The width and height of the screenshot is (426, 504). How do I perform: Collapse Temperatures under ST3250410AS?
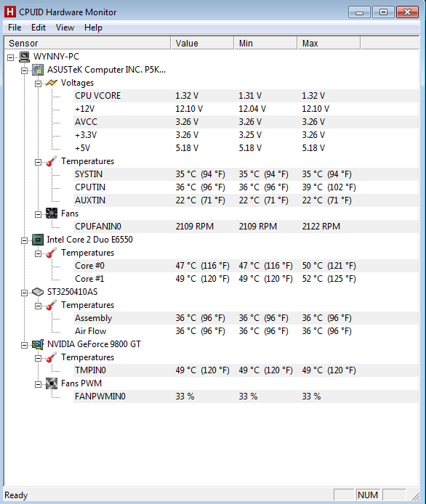[38, 306]
